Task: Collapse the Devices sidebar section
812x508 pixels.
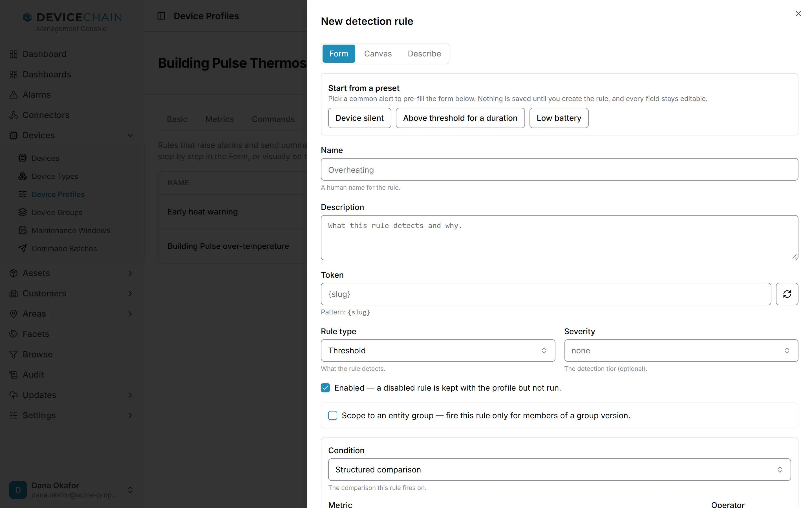Action: pyautogui.click(x=130, y=135)
